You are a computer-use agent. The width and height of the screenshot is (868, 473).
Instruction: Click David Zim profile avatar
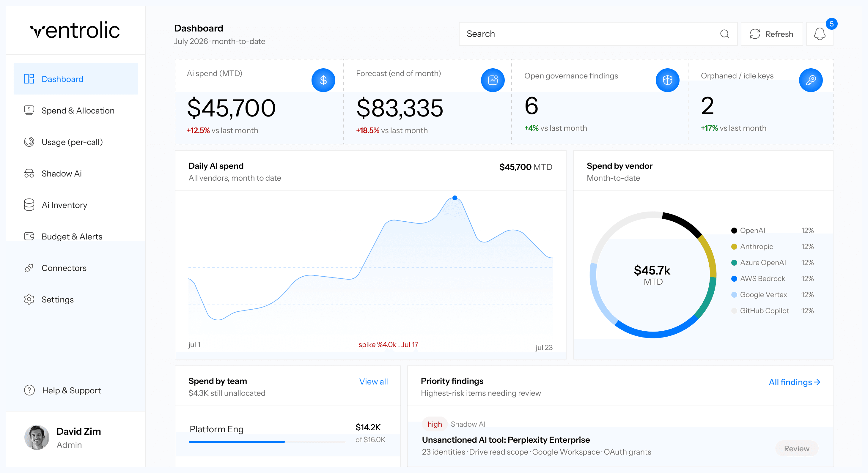[x=37, y=437]
